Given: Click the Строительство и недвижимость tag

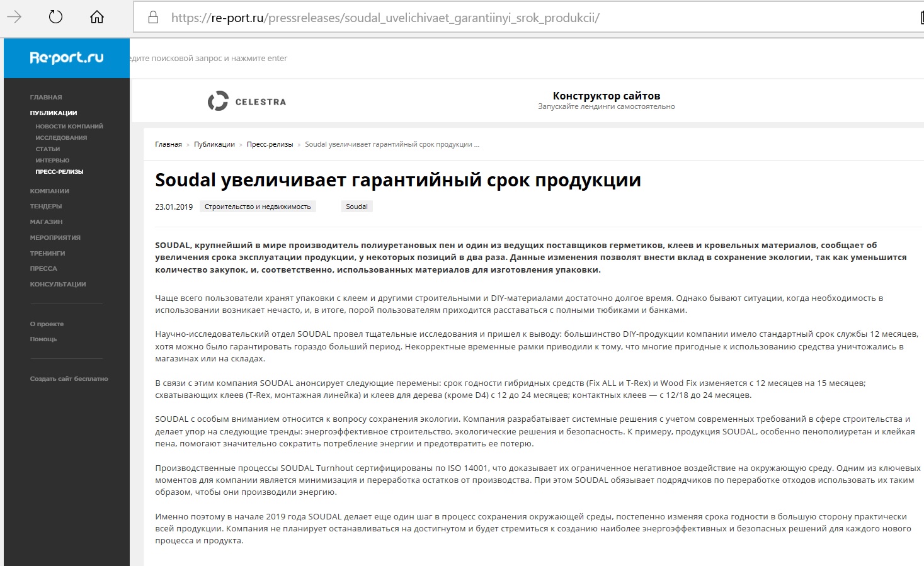Looking at the screenshot, I should click(x=258, y=207).
